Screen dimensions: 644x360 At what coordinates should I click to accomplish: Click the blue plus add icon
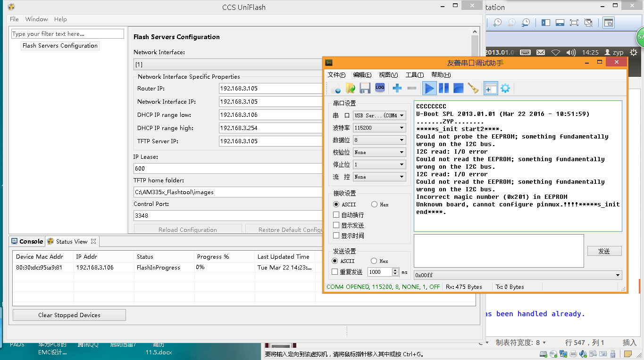(x=397, y=88)
